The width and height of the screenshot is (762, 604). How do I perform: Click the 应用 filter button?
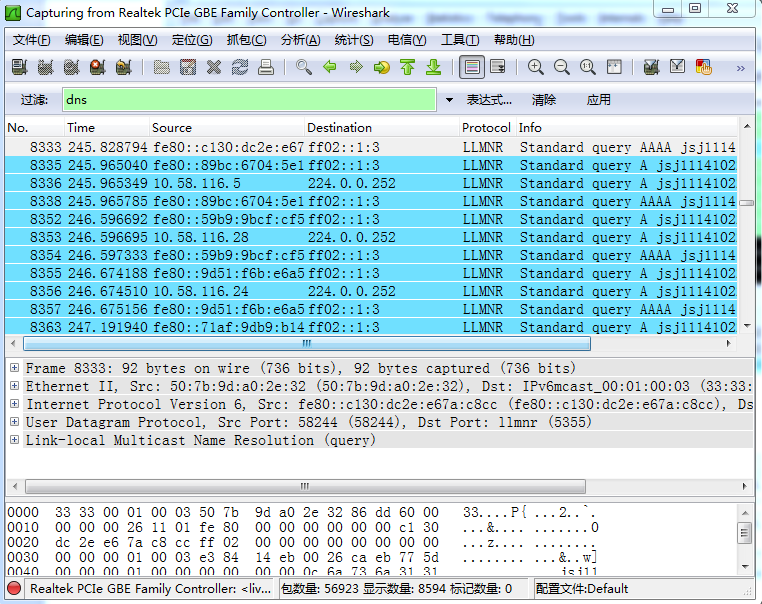pos(598,100)
